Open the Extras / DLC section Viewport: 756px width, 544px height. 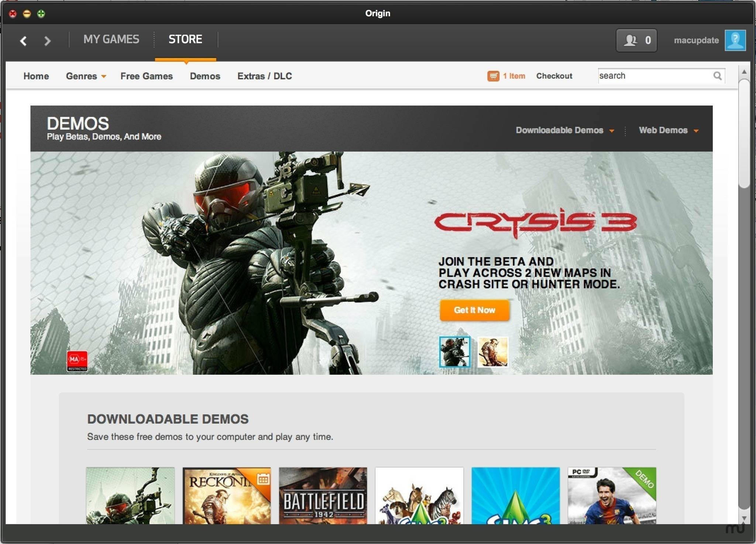point(265,76)
